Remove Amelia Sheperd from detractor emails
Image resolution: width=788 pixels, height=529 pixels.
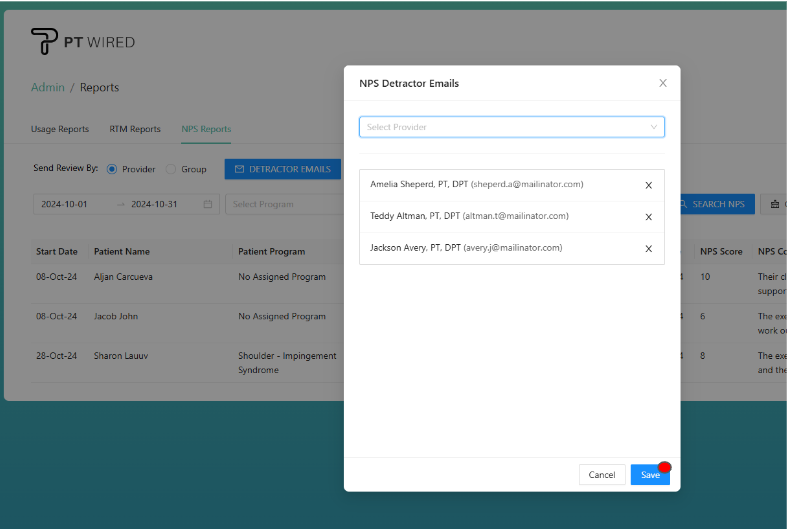pos(648,185)
